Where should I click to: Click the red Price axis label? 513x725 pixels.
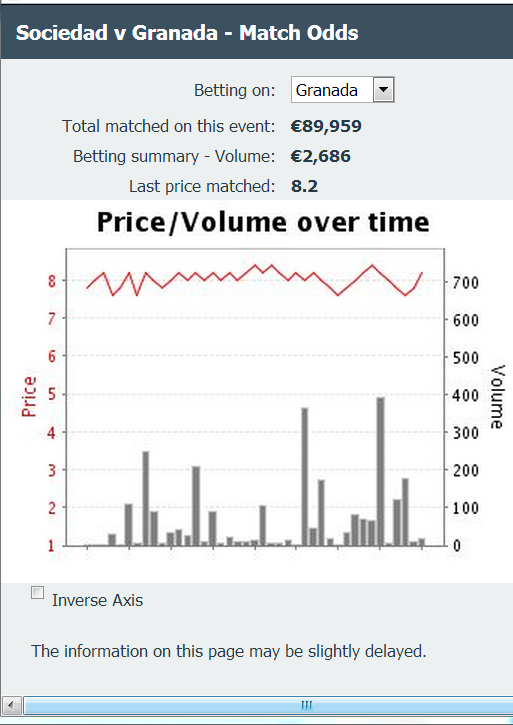(29, 397)
